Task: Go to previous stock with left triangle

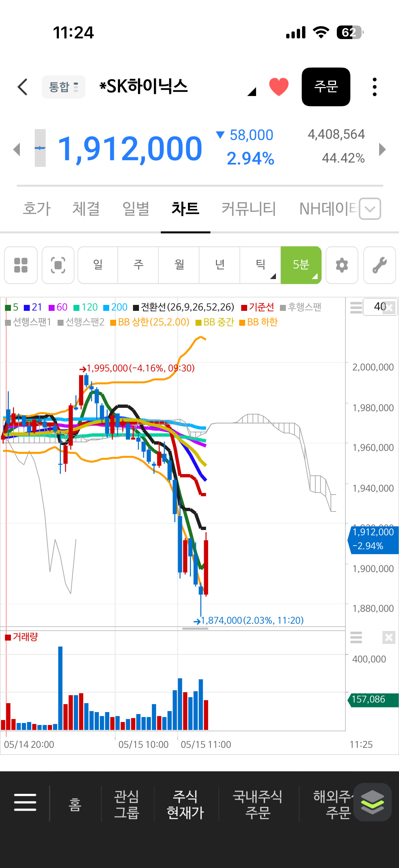Action: pos(17,149)
